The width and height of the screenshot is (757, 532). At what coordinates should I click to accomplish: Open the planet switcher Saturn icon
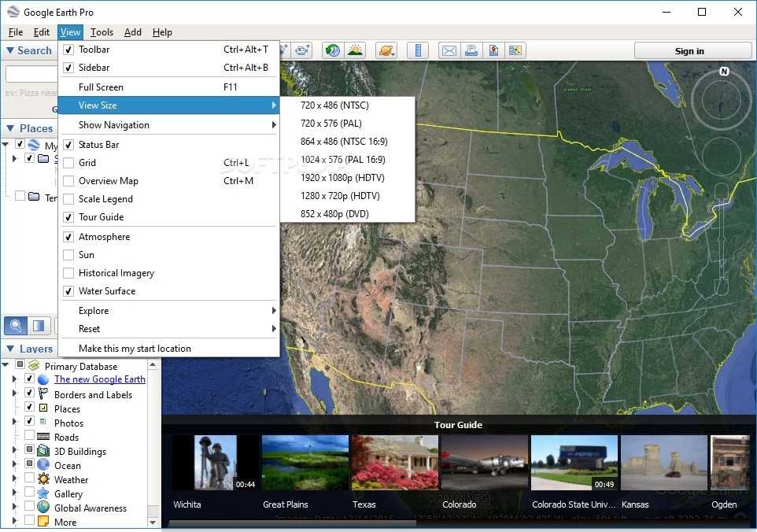point(386,50)
